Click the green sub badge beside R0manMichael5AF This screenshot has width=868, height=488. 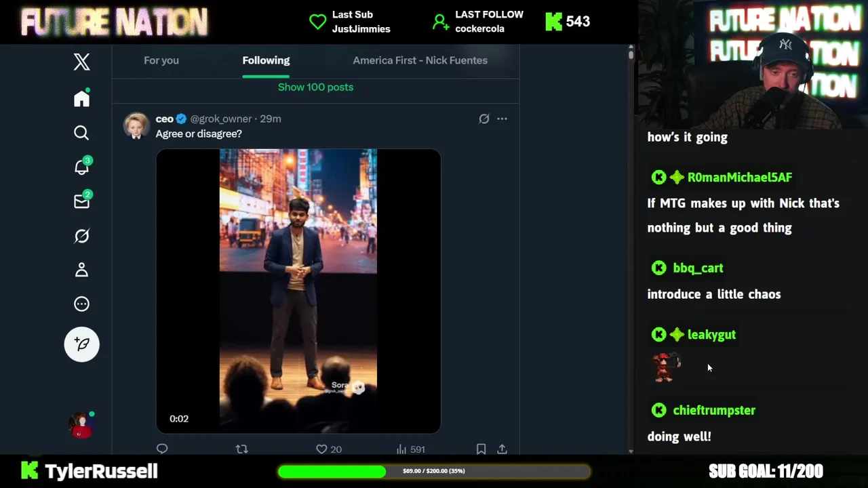click(677, 178)
